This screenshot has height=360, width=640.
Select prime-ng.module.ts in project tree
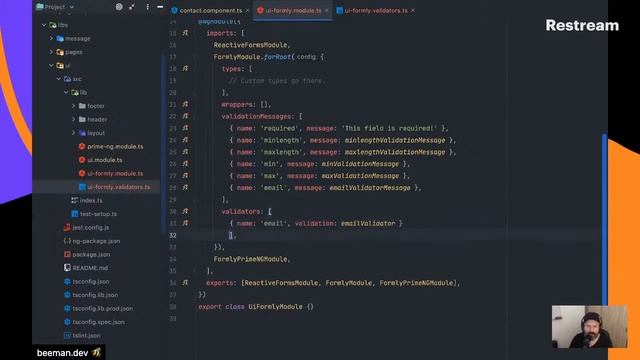pyautogui.click(x=115, y=146)
